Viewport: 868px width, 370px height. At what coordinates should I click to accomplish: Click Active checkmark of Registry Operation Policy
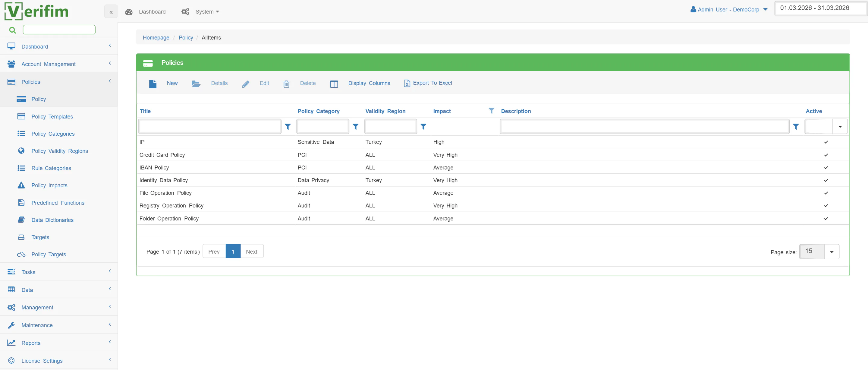[826, 206]
